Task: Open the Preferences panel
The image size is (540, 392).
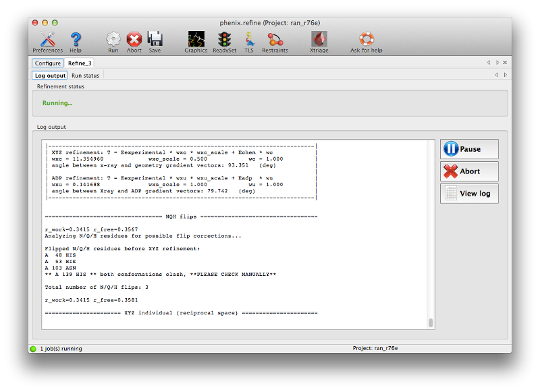Action: click(x=47, y=40)
